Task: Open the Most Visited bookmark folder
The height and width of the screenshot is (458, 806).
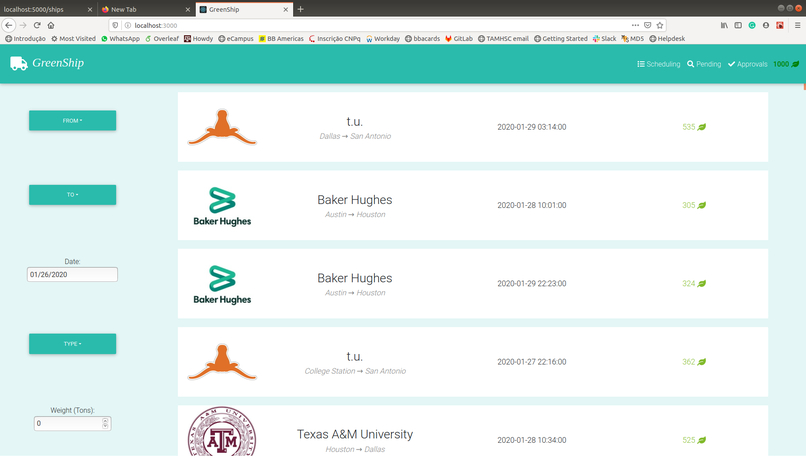Action: click(x=73, y=39)
